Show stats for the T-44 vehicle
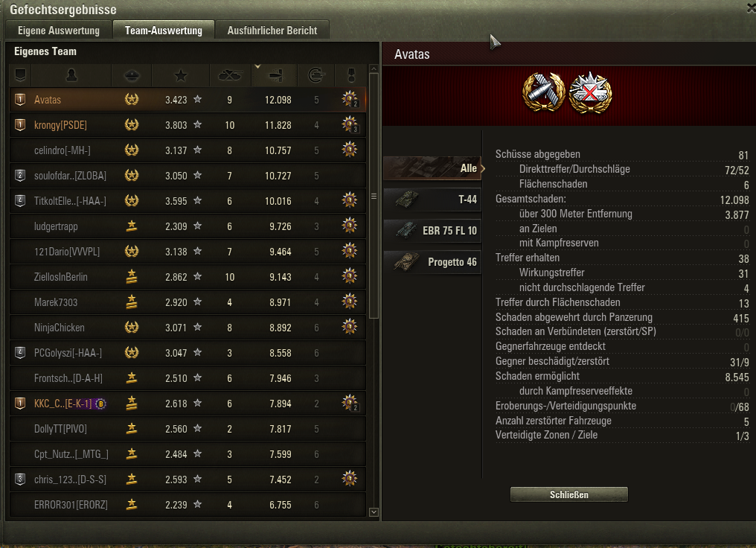Screen dimensions: 756x548 [x=432, y=200]
